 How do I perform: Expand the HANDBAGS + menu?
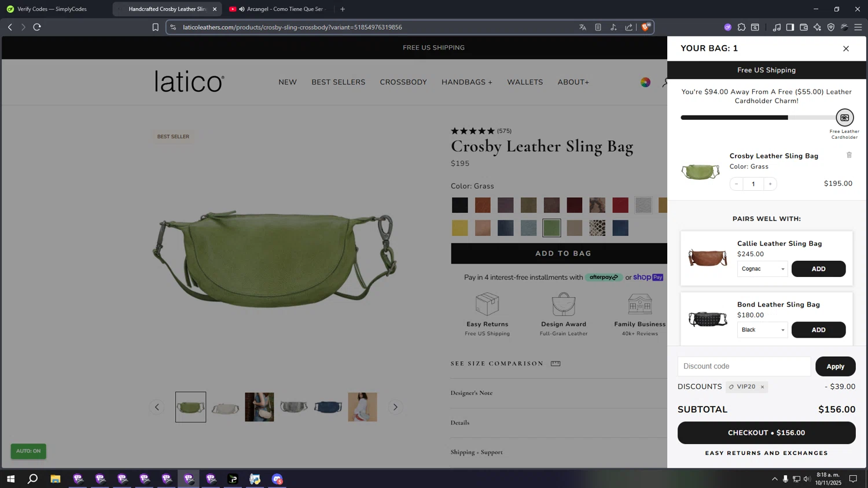click(x=467, y=82)
